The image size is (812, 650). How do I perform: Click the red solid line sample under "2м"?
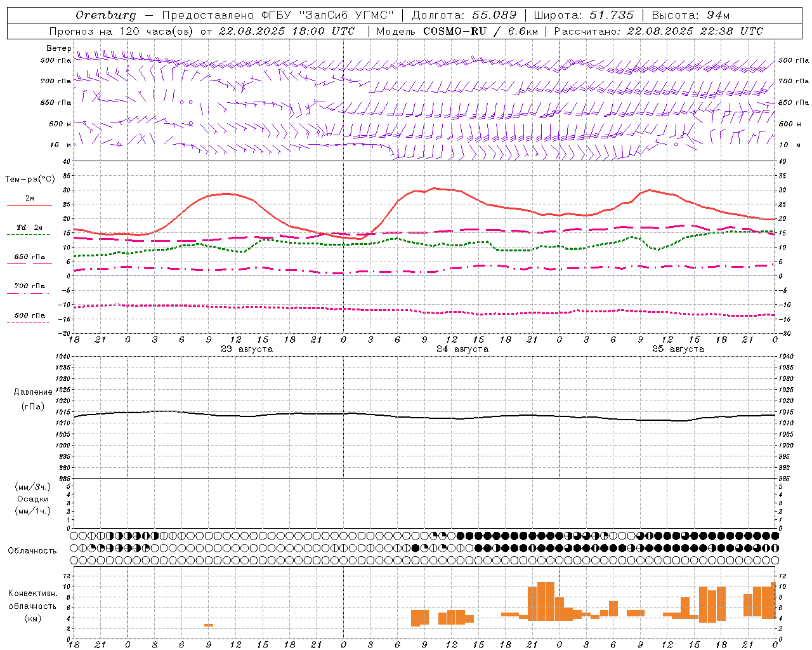click(x=29, y=205)
